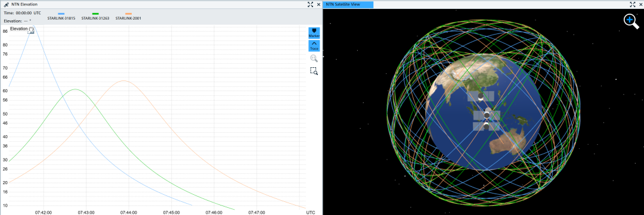
Task: Click the 07:46:00 time axis label
Action: point(214,213)
